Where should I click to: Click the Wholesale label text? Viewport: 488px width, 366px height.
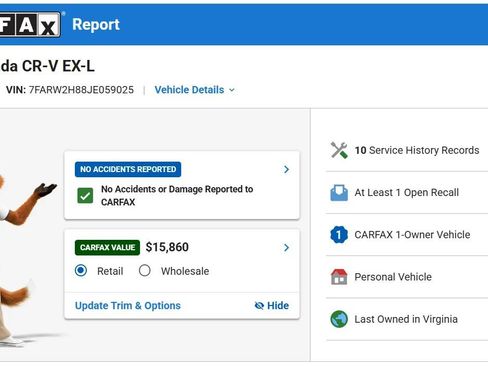pyautogui.click(x=185, y=271)
